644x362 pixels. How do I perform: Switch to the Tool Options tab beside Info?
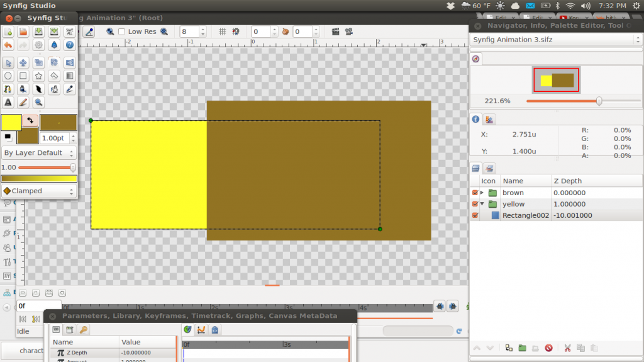pyautogui.click(x=489, y=119)
